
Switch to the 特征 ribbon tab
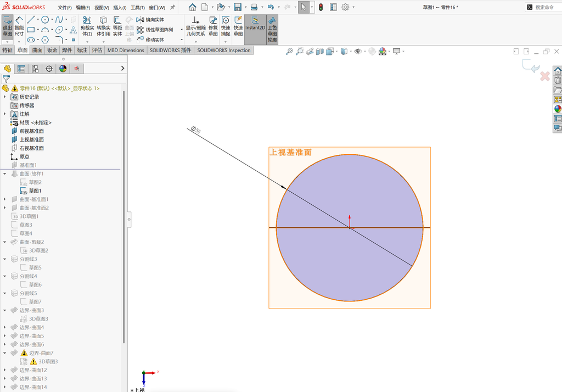(8, 50)
